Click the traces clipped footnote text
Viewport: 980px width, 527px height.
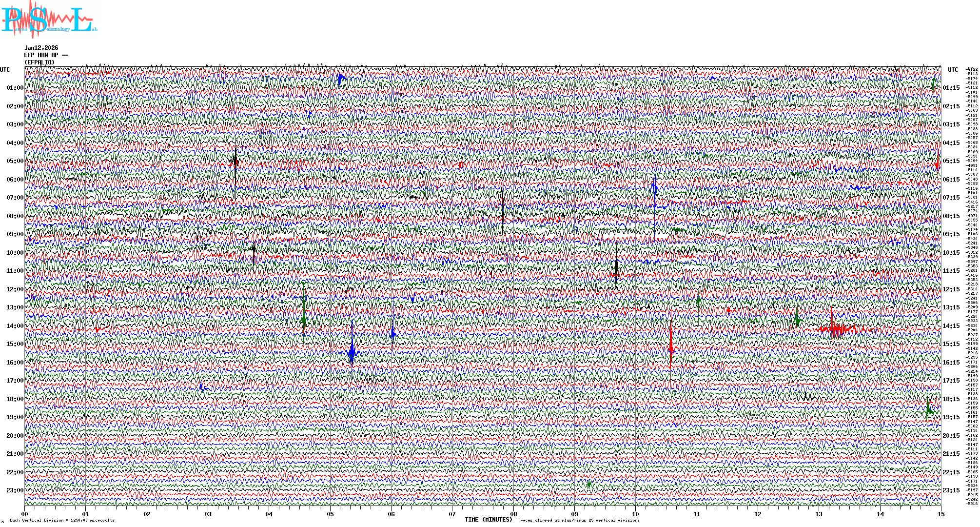click(x=578, y=520)
